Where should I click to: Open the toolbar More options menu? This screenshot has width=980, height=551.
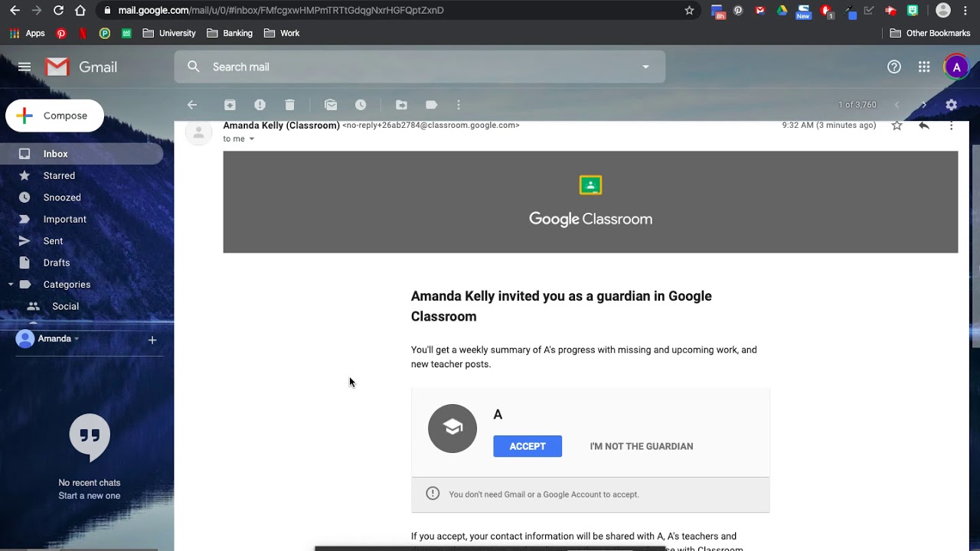459,105
